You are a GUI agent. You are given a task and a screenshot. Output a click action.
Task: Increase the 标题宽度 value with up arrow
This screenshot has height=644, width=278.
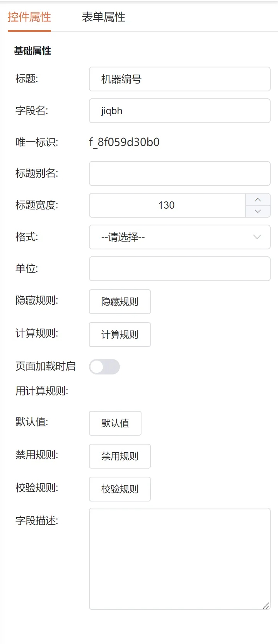[258, 200]
